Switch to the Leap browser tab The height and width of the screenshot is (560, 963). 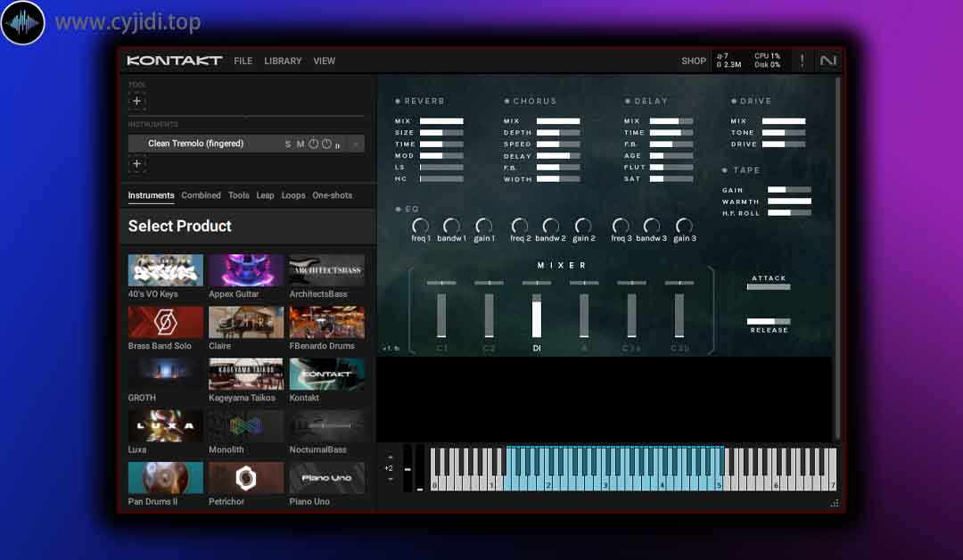266,195
